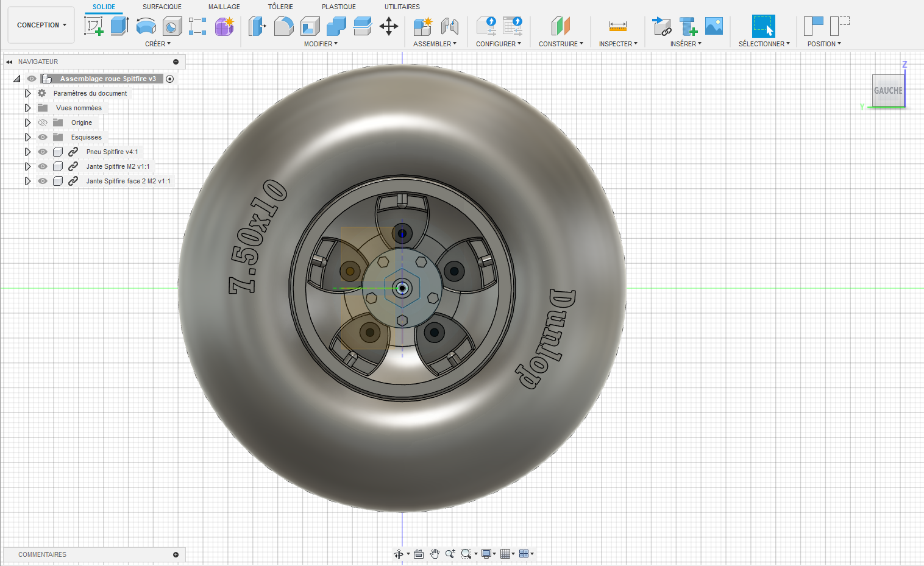
Task: Click the Capture Position icon
Action: [814, 26]
